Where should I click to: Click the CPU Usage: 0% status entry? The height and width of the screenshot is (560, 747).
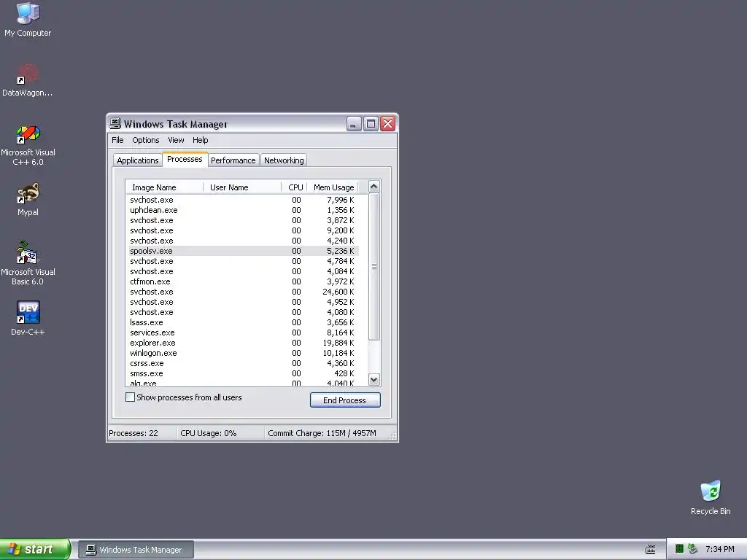click(x=220, y=433)
